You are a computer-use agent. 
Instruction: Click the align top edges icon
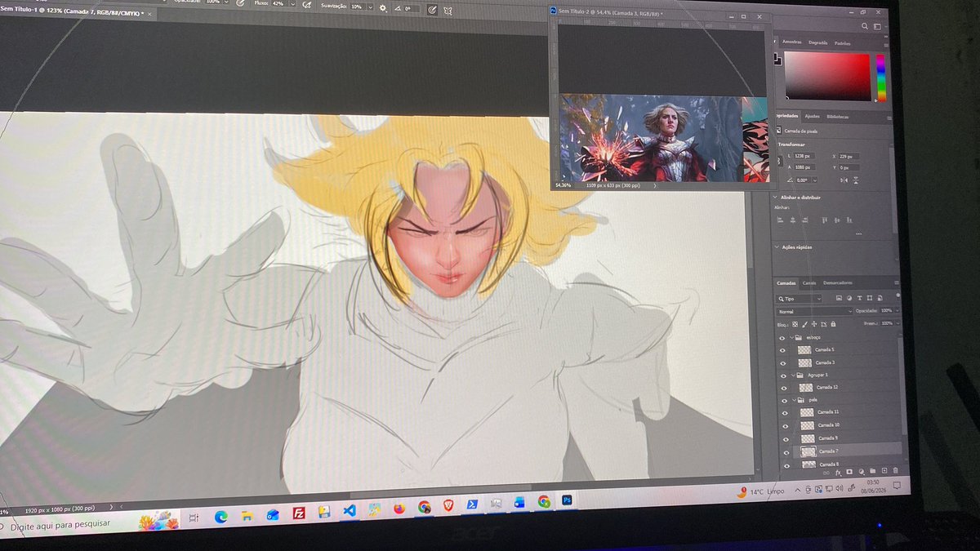[824, 220]
